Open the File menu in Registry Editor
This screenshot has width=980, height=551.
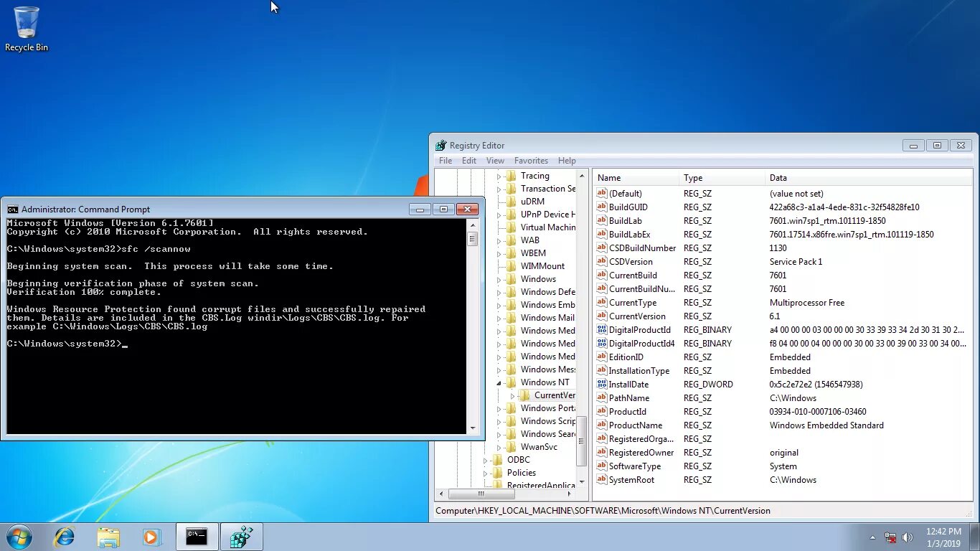446,161
